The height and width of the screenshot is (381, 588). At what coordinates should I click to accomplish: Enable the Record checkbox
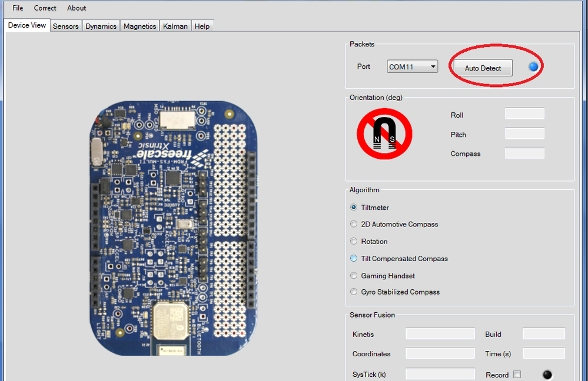(517, 375)
